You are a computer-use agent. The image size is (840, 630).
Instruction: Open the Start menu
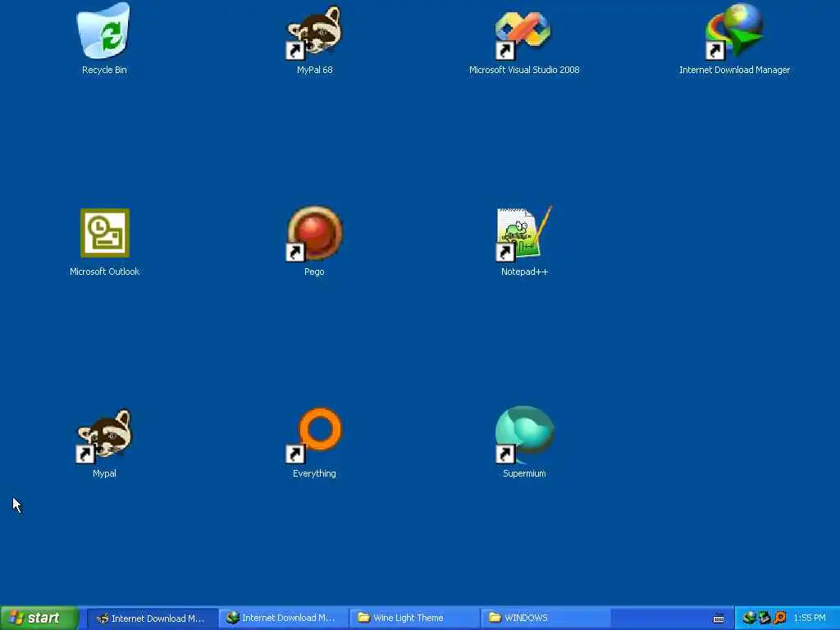[x=39, y=618]
